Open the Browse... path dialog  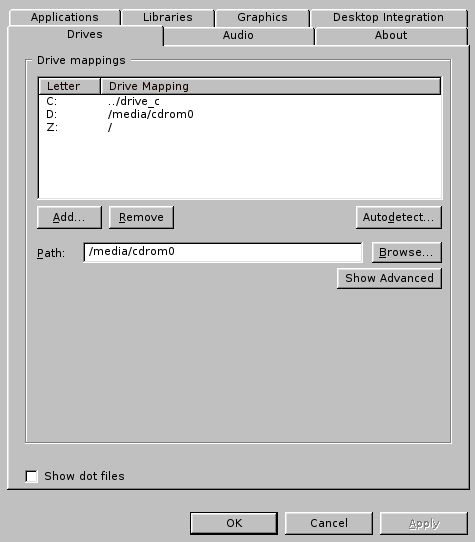pyautogui.click(x=407, y=252)
